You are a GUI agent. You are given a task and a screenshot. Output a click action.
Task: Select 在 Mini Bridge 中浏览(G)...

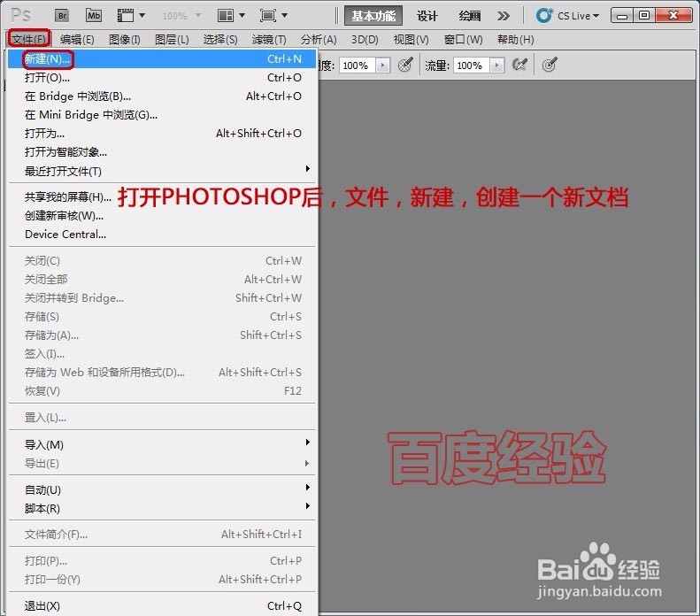tap(163, 115)
